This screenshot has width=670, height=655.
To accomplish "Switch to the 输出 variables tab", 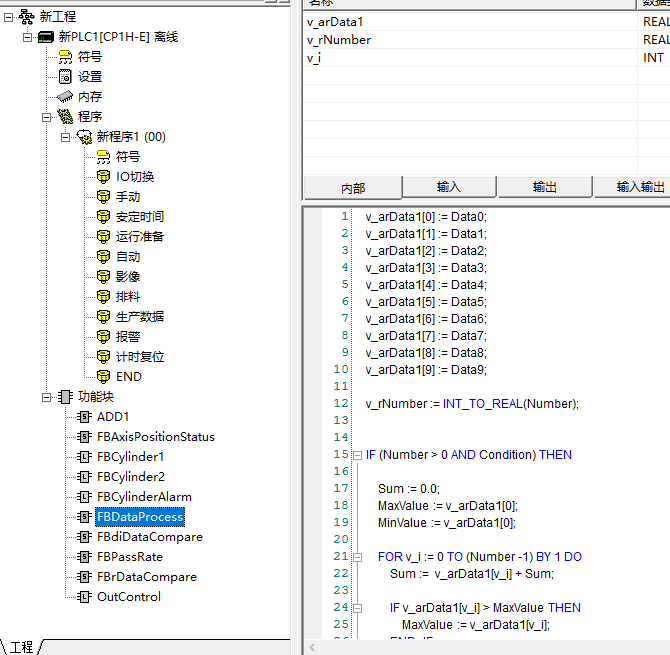I will (545, 187).
